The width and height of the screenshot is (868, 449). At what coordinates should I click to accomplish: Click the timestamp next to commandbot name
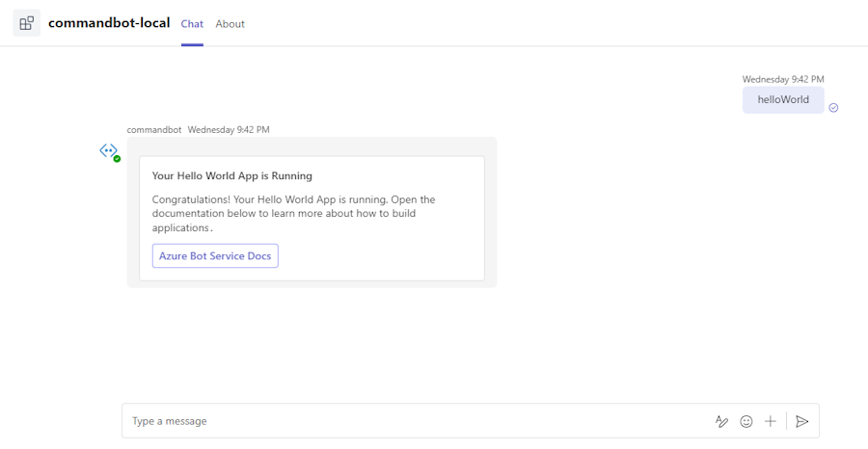pyautogui.click(x=229, y=130)
